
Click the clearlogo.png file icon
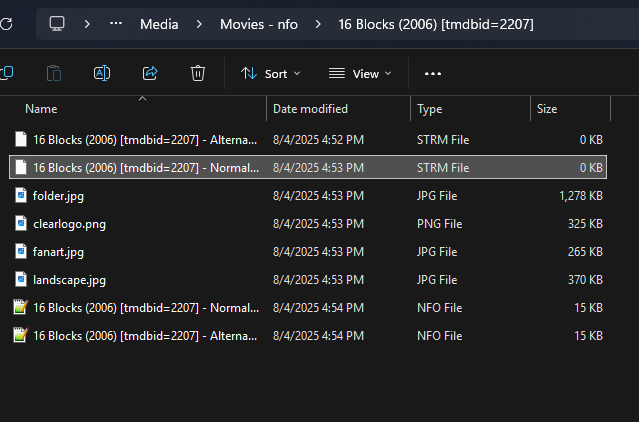pos(20,224)
